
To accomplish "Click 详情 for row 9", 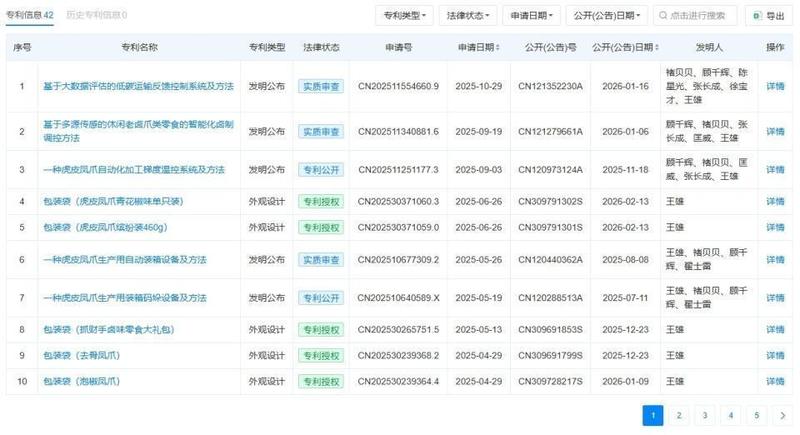I will click(775, 355).
